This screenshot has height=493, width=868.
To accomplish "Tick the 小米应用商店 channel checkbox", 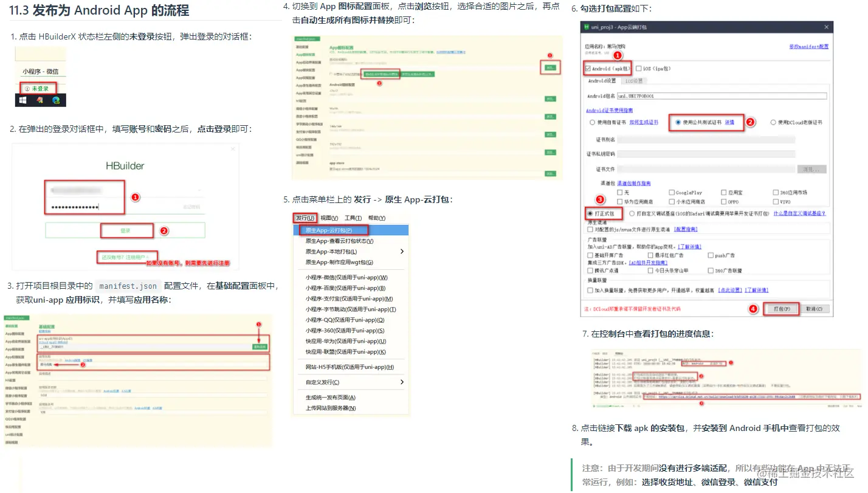I will (671, 201).
